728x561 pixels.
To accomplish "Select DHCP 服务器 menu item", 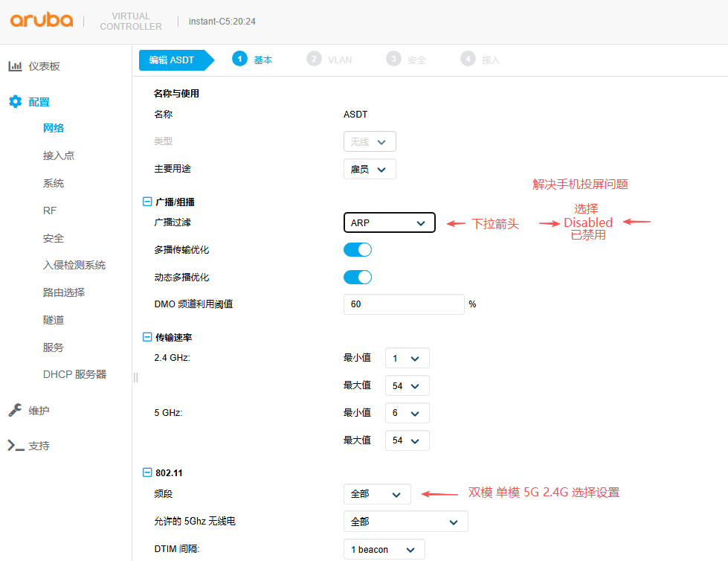I will click(74, 374).
